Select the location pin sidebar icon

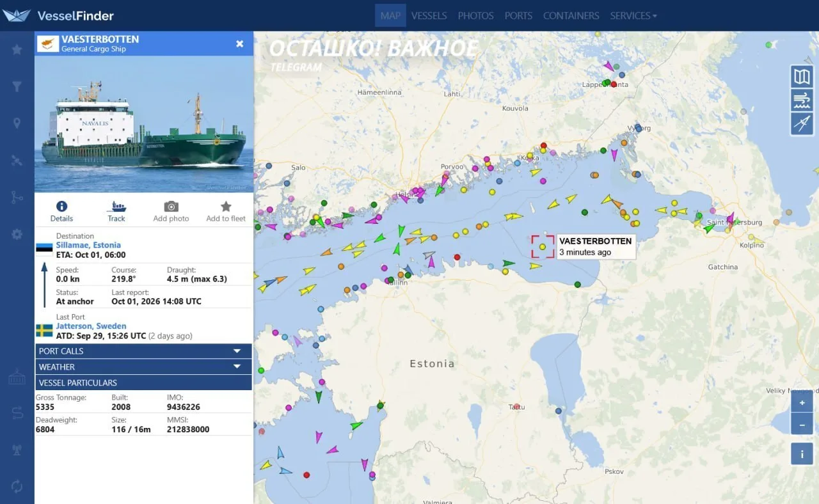click(17, 123)
